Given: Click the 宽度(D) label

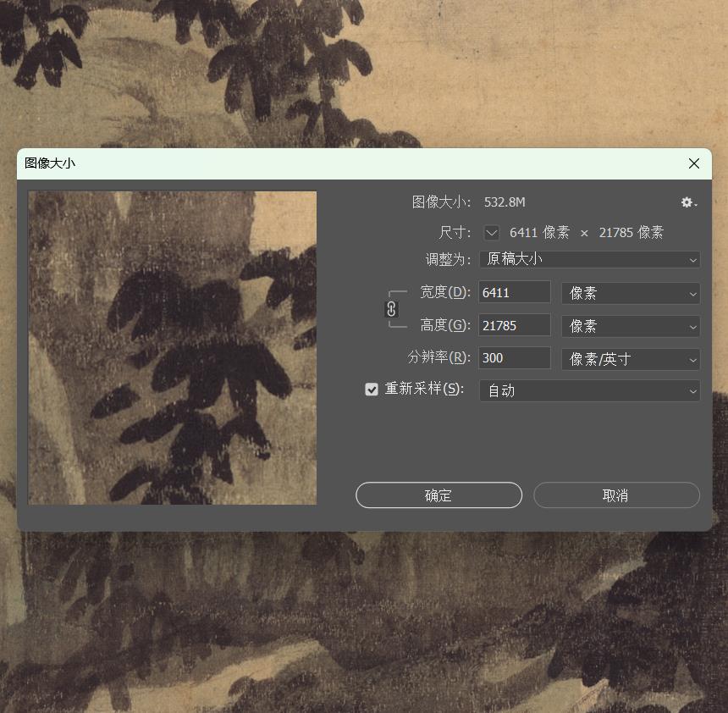Looking at the screenshot, I should pos(445,293).
